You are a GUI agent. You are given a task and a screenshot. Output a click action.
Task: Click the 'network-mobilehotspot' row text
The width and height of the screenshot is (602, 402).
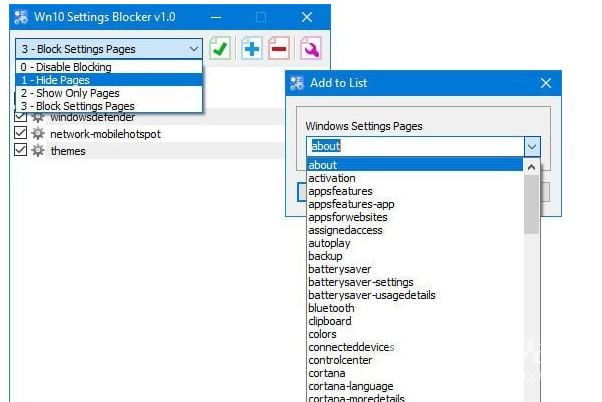click(106, 134)
